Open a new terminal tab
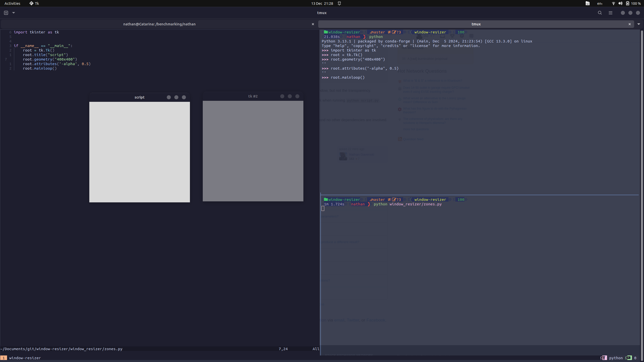This screenshot has height=362, width=644. pyautogui.click(x=6, y=13)
